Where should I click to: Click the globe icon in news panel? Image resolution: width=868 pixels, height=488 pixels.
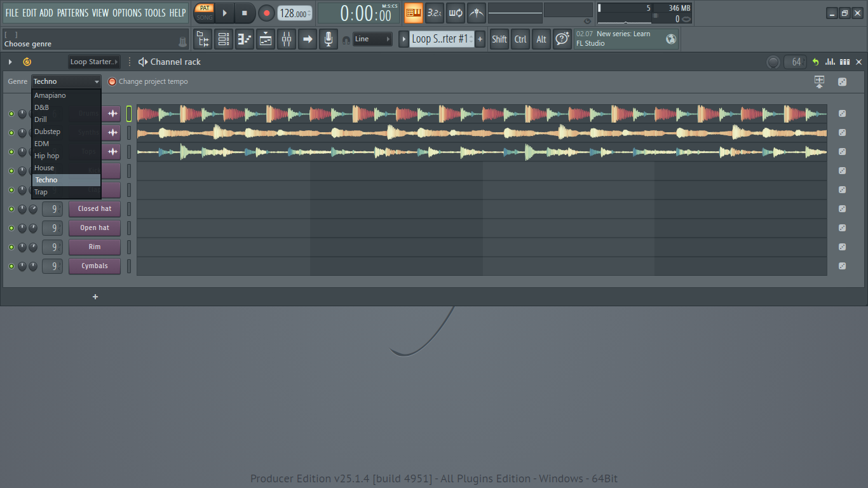[671, 39]
